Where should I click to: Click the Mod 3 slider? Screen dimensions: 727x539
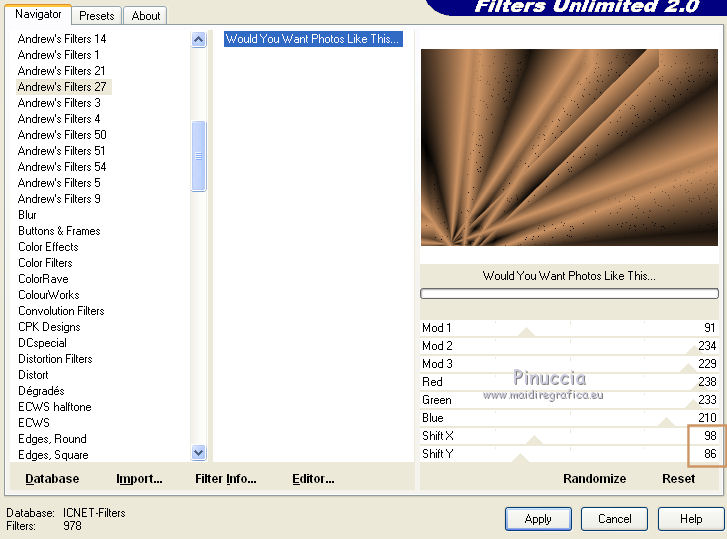click(x=569, y=364)
